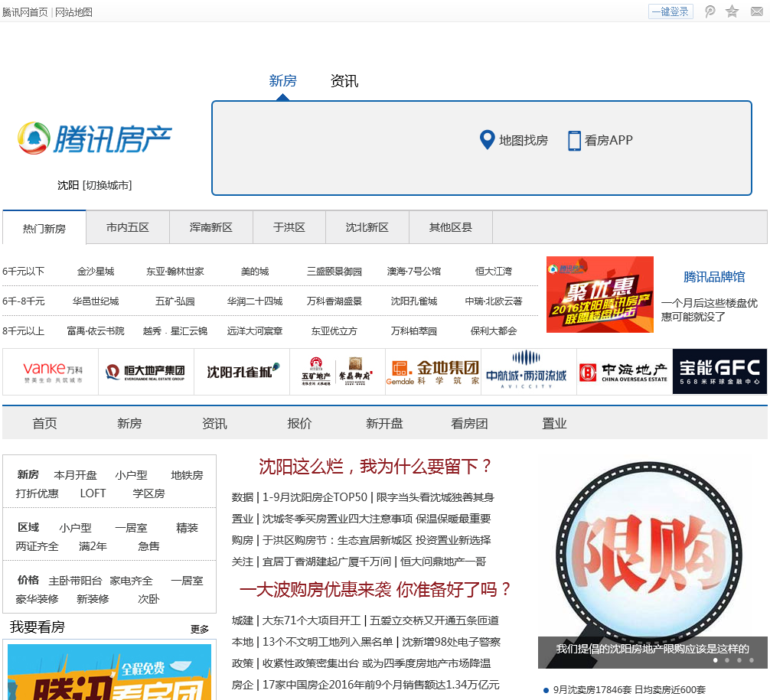Click the 6千元以下 price range

pyautogui.click(x=24, y=272)
